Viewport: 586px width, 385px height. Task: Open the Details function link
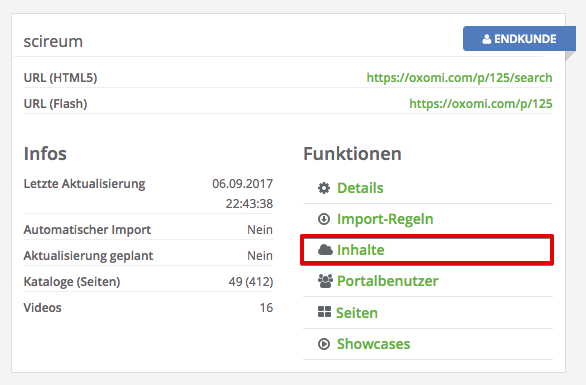pos(360,188)
